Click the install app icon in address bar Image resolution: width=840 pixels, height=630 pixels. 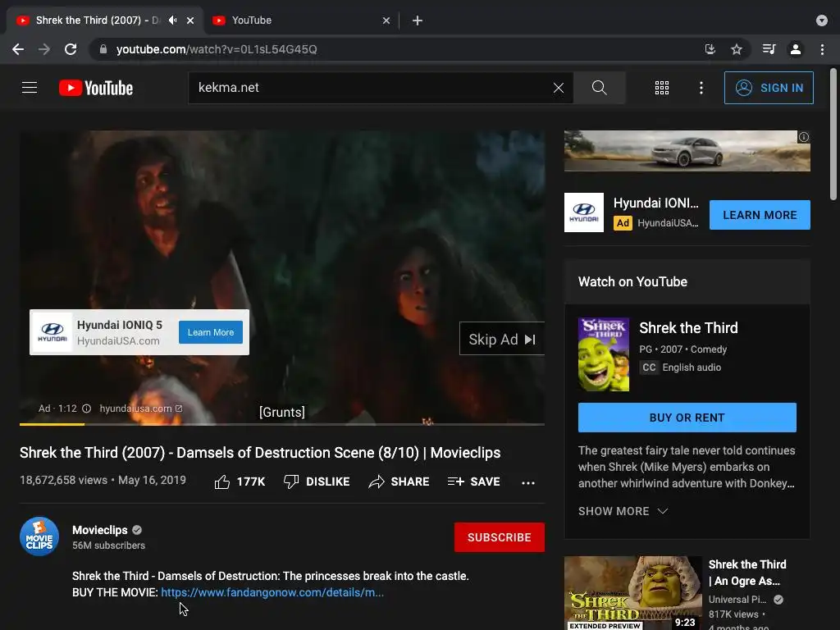point(710,49)
